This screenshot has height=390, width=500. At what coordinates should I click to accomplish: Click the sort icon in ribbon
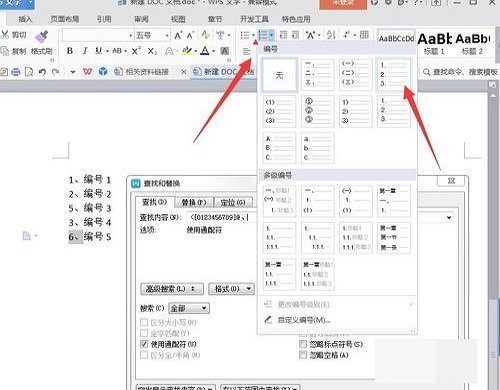331,35
